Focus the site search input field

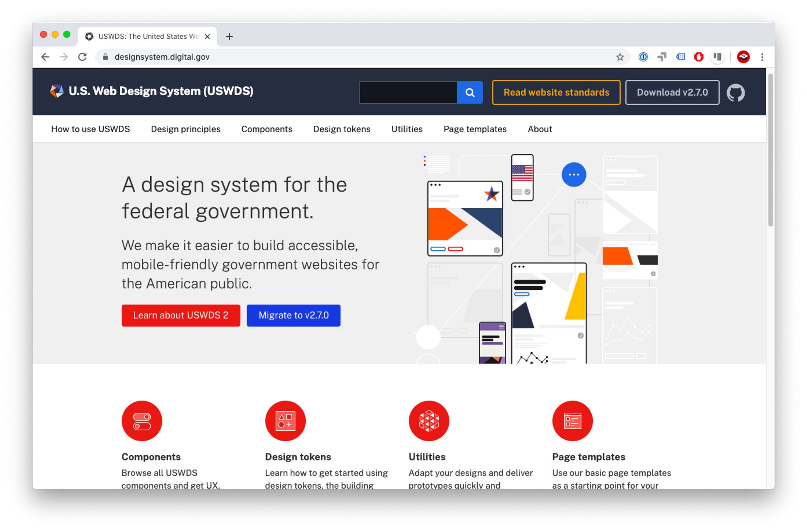point(408,92)
